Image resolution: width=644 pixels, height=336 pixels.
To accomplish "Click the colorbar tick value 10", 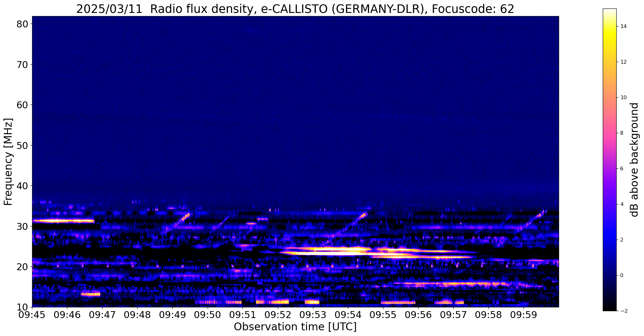I will tap(623, 98).
